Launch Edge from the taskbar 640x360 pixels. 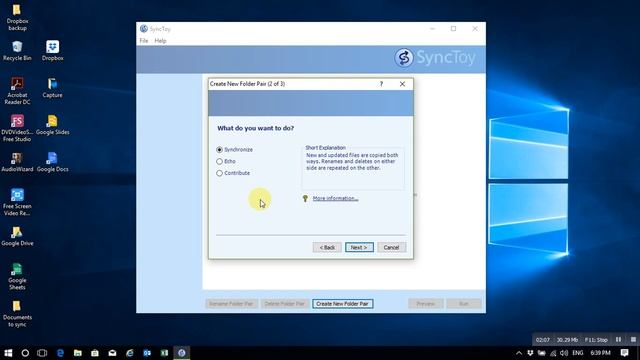tap(60, 353)
